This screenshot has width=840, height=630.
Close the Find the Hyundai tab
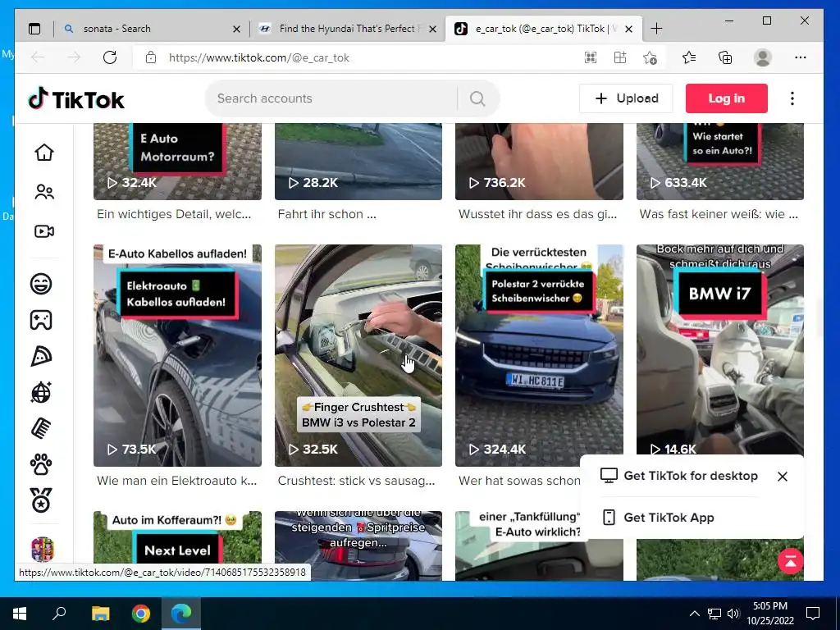coord(433,29)
